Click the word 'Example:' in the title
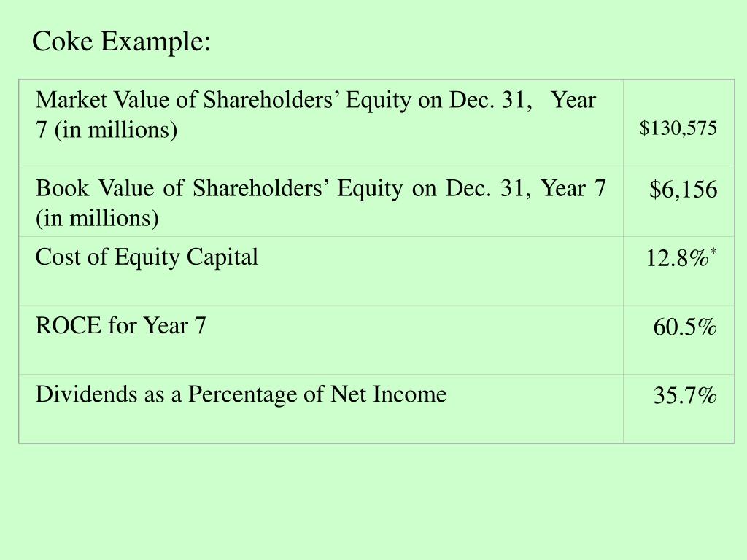Image resolution: width=747 pixels, height=560 pixels. 155,42
